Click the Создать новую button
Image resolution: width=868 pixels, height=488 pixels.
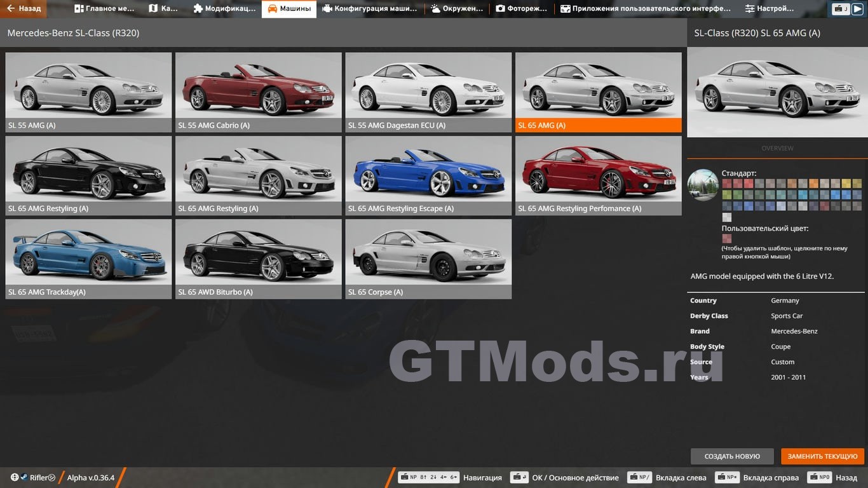732,456
